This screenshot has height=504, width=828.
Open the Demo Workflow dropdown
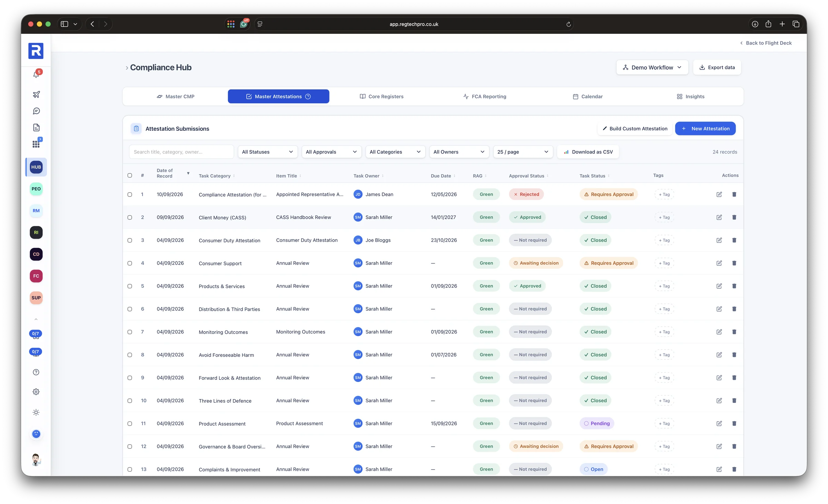(652, 67)
